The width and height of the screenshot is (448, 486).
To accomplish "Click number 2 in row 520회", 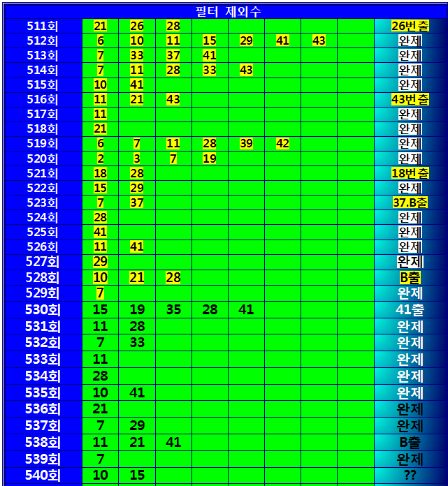I will pos(101,159).
